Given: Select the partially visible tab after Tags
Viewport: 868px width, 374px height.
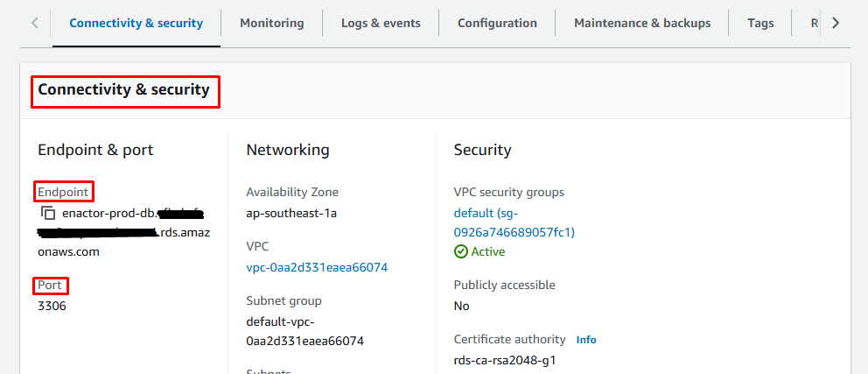Looking at the screenshot, I should pyautogui.click(x=814, y=23).
